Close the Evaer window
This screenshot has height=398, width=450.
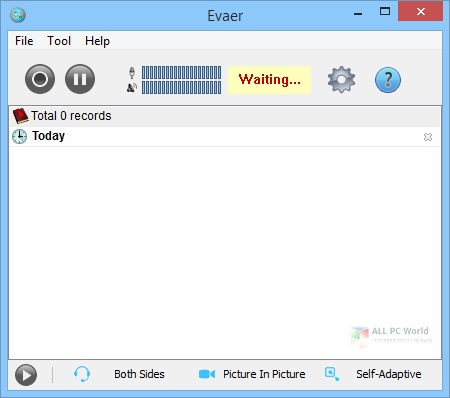point(421,12)
